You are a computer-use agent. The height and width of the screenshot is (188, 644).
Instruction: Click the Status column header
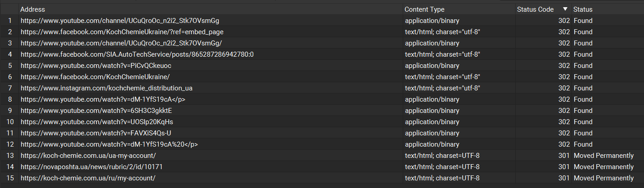pyautogui.click(x=583, y=9)
